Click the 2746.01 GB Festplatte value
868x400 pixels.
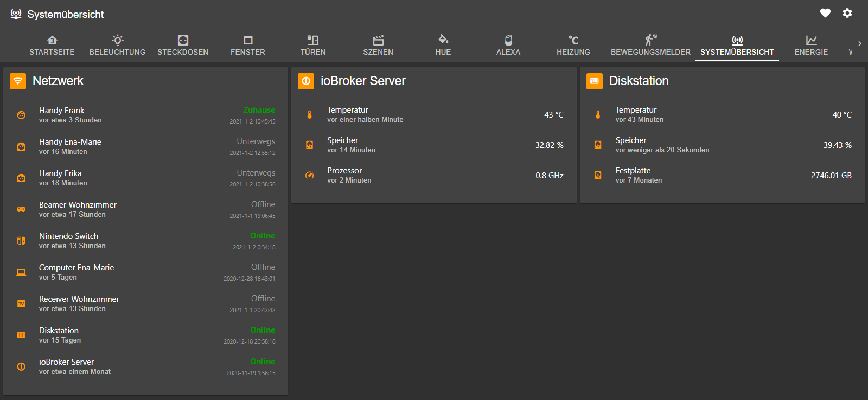click(831, 176)
